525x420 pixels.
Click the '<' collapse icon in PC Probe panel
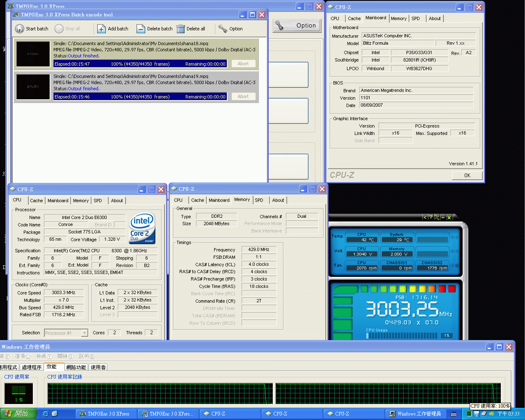[x=425, y=217]
